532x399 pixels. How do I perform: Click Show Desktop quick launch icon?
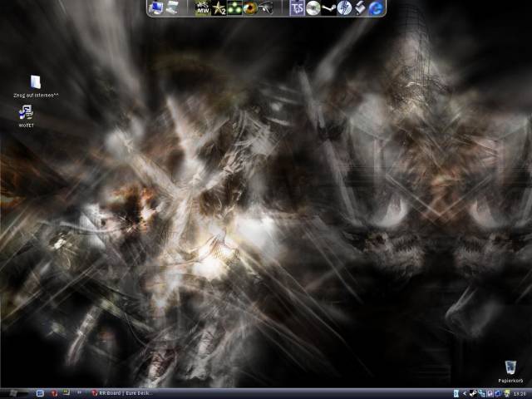[x=40, y=393]
